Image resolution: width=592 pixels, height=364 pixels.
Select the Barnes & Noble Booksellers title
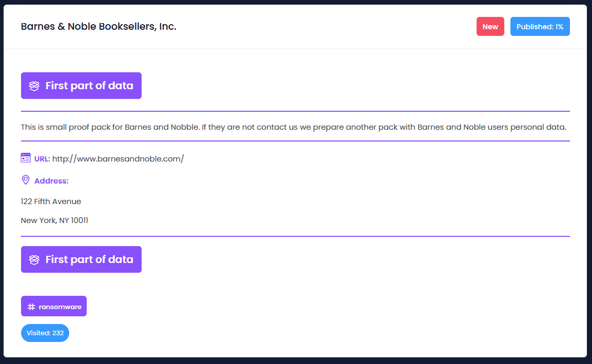click(x=98, y=26)
